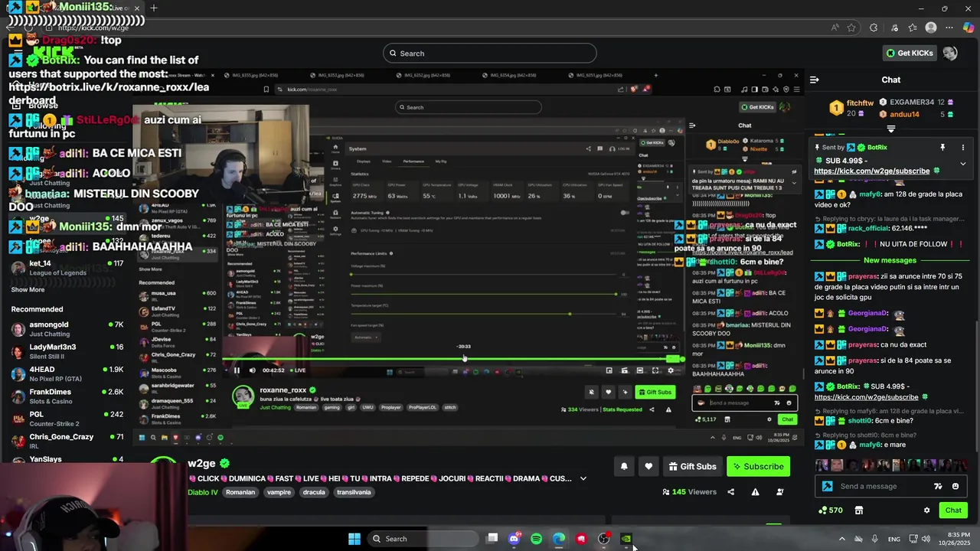This screenshot has height=551, width=980.
Task: Expand the pinned message chevron
Action: tap(963, 163)
